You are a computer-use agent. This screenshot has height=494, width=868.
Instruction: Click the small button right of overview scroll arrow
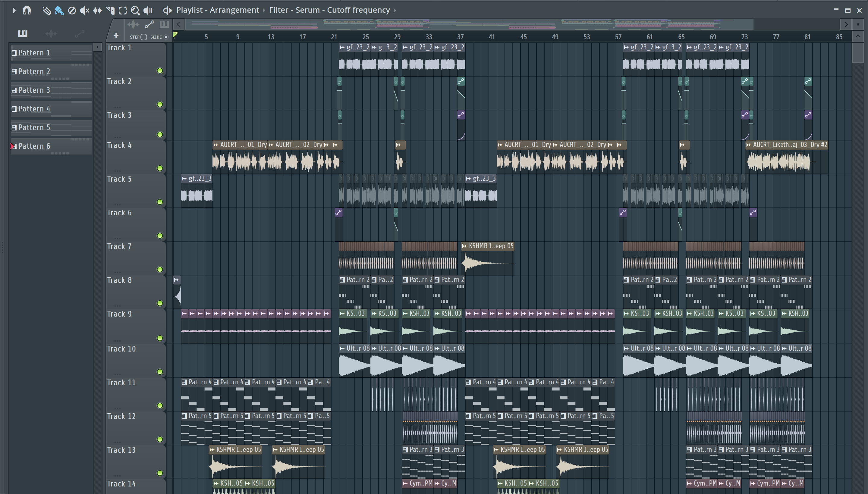coord(858,24)
